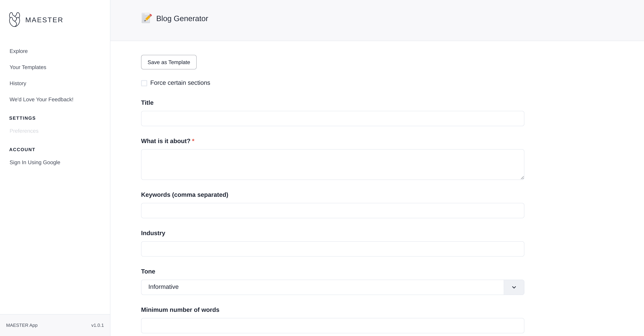Open Preferences under Settings
This screenshot has height=336, width=644.
(24, 131)
